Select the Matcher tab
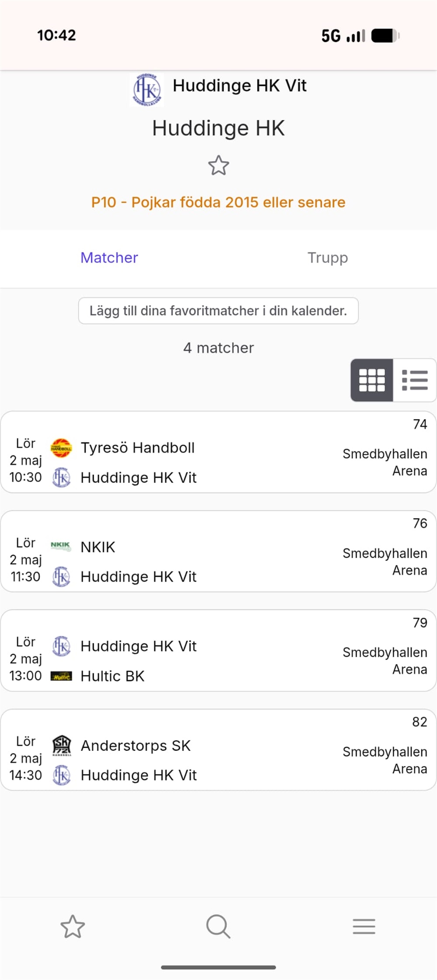The image size is (437, 980). point(109,258)
